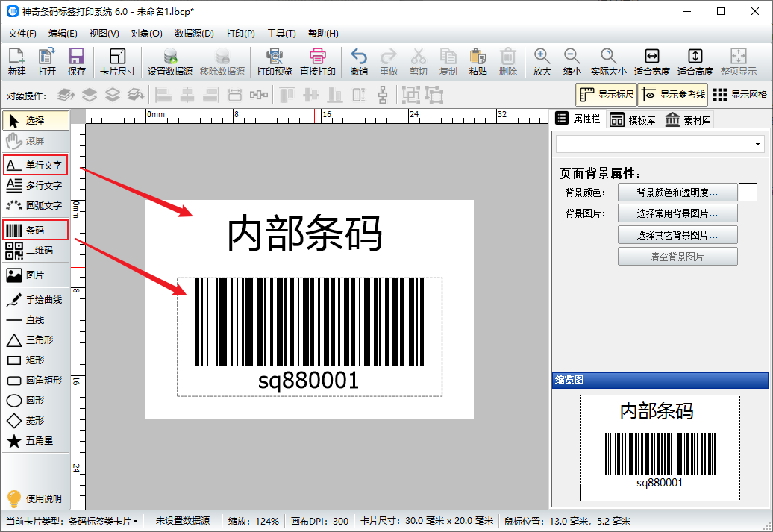Image resolution: width=773 pixels, height=532 pixels.
Task: Pick the 矩形 rectangle tool
Action: (x=36, y=360)
